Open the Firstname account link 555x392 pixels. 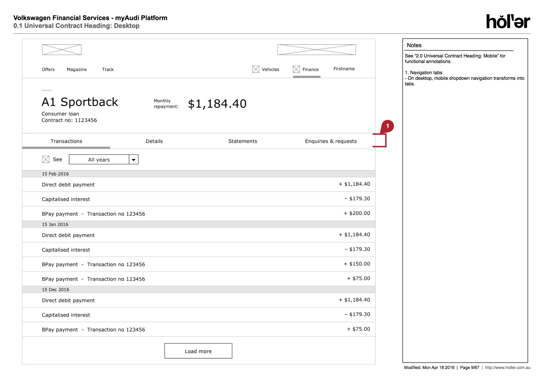click(x=344, y=69)
